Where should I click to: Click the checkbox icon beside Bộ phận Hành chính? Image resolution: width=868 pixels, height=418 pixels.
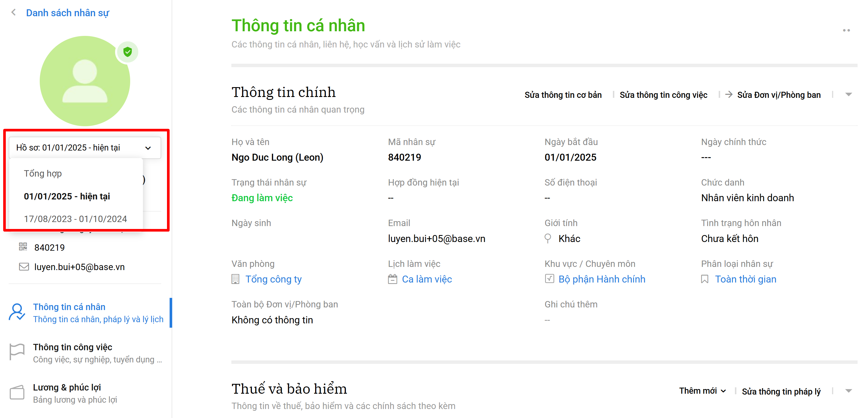coord(549,279)
